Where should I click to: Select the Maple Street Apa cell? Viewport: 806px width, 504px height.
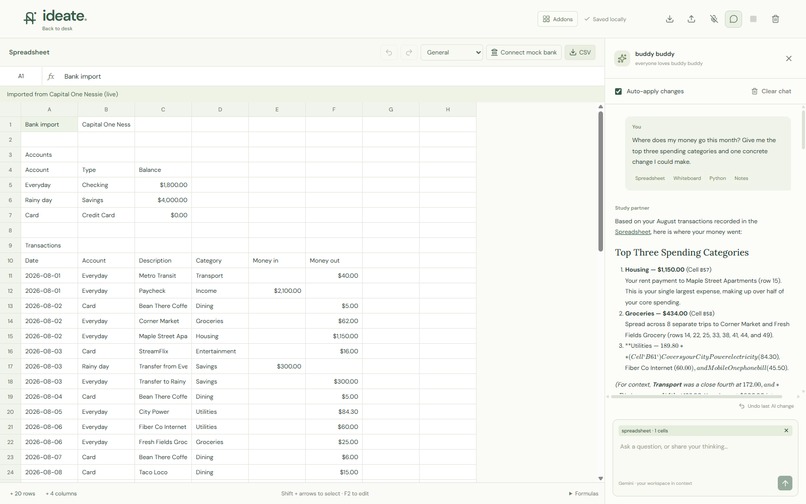(163, 336)
